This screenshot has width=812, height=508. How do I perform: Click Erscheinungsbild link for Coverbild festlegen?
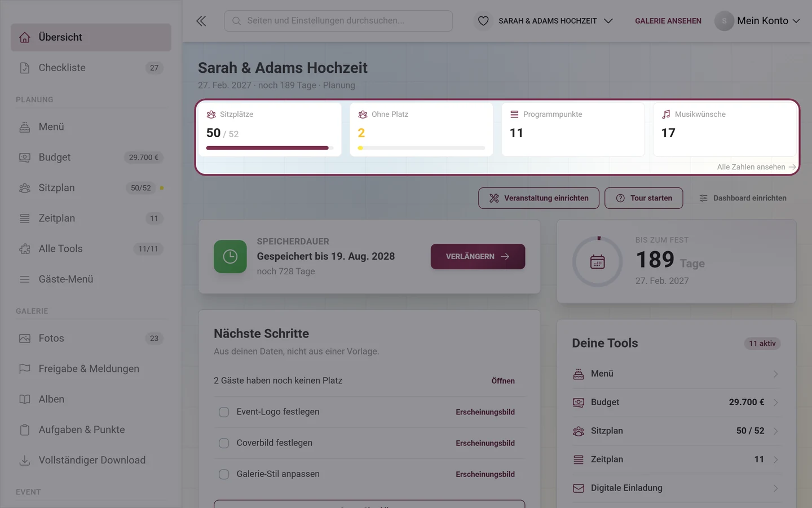[485, 443]
